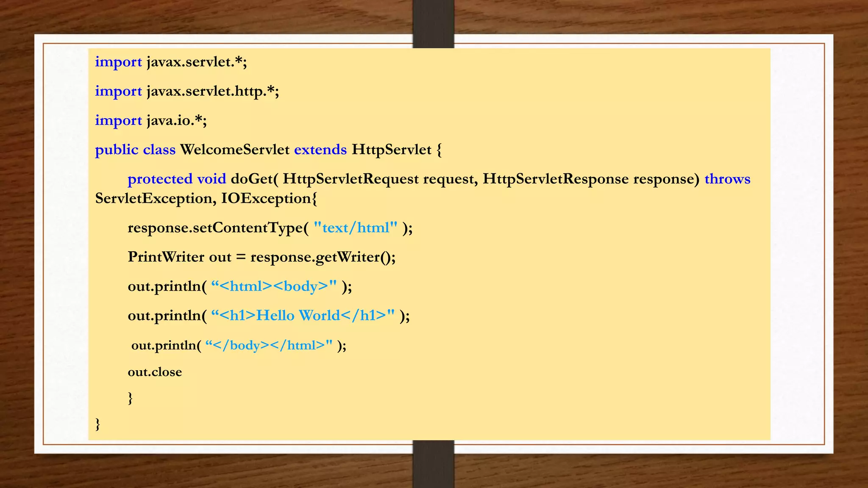Click the "<html><body>" string
This screenshot has height=488, width=868.
click(274, 286)
